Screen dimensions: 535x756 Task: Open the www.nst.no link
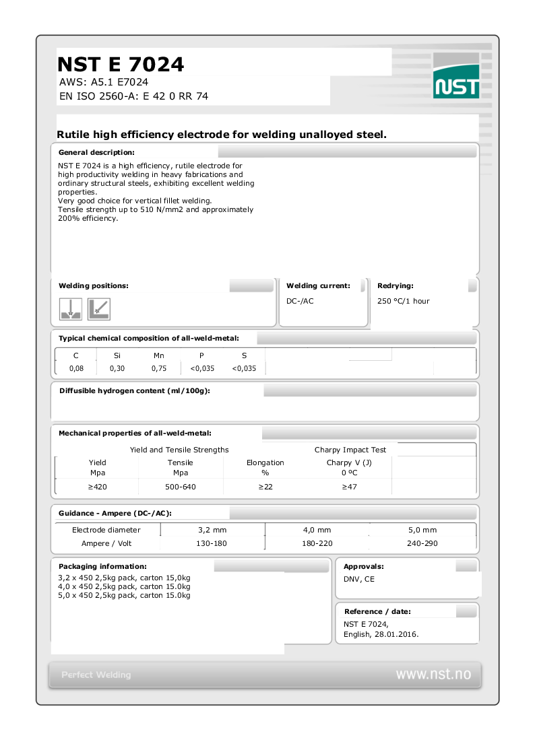[433, 674]
